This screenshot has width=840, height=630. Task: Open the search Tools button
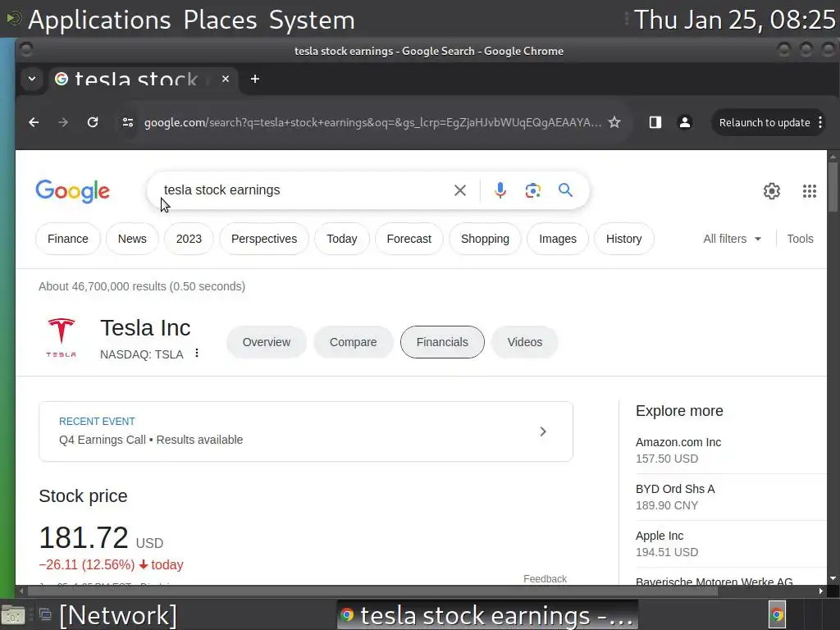click(x=800, y=239)
